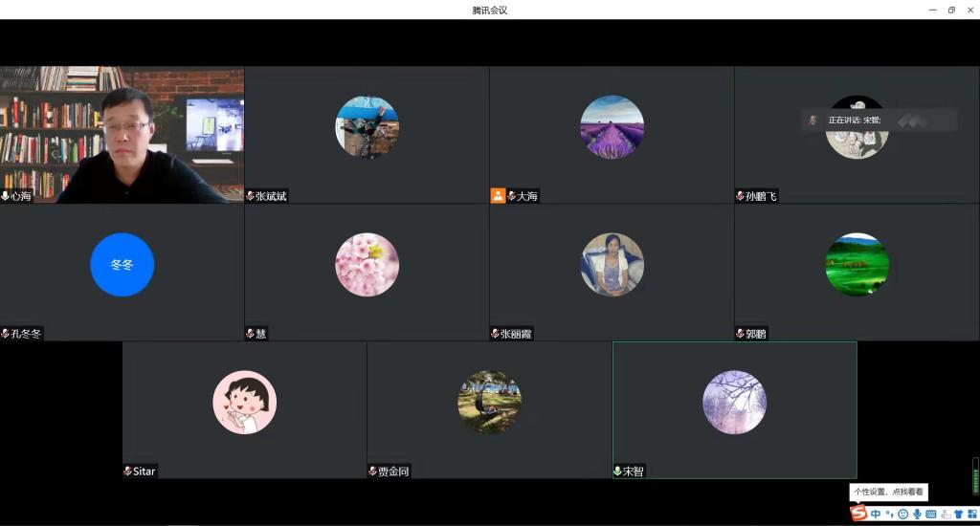The width and height of the screenshot is (980, 526).
Task: Select the 冬冬 blue avatar tile
Action: pyautogui.click(x=122, y=265)
